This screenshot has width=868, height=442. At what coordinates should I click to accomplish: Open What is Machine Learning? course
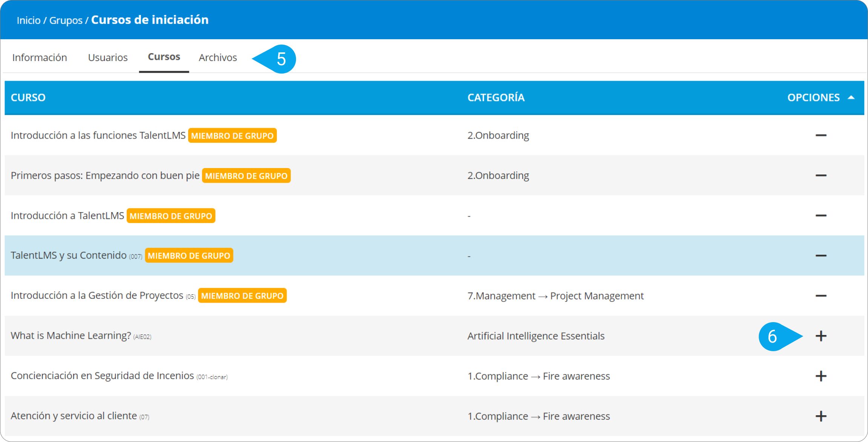[71, 335]
